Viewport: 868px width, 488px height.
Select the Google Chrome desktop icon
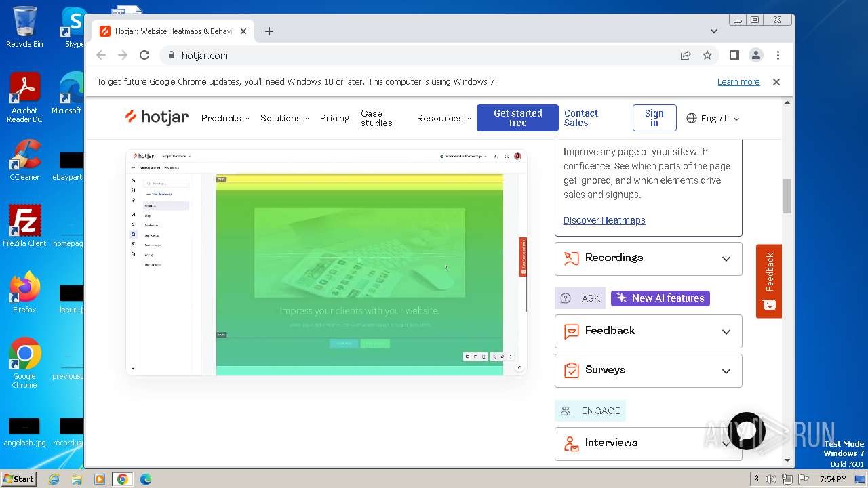(x=24, y=363)
